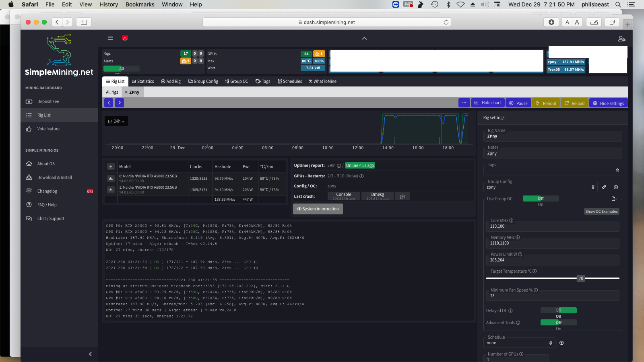Toggle the All rigs filter switch
The image size is (644, 362).
tap(122, 68)
